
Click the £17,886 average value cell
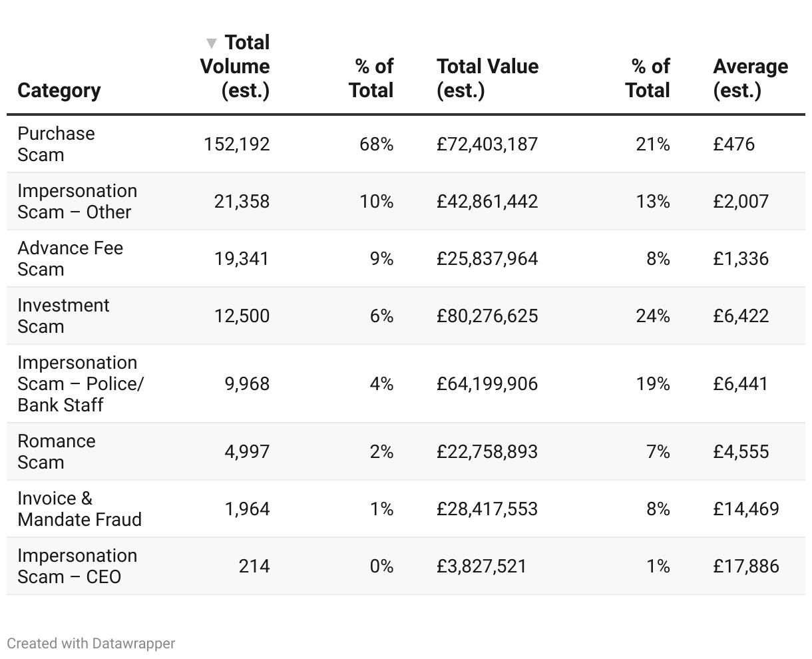point(745,566)
